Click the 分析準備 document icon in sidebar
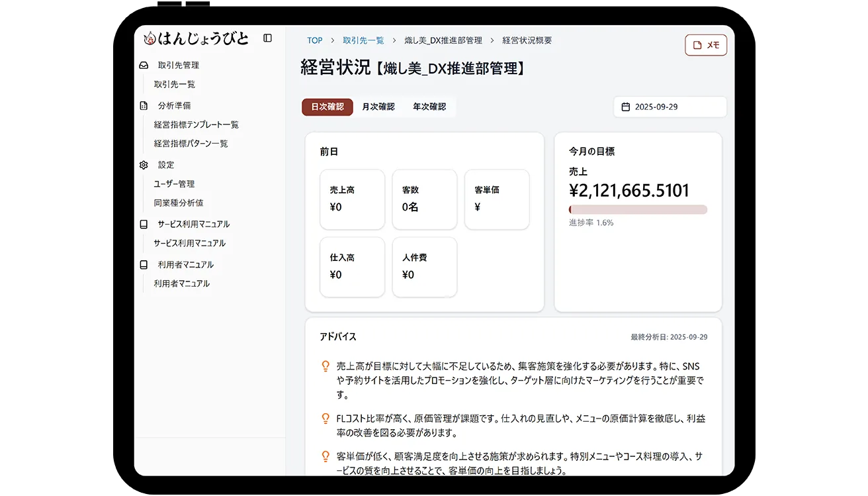This screenshot has width=868, height=496. (x=142, y=105)
